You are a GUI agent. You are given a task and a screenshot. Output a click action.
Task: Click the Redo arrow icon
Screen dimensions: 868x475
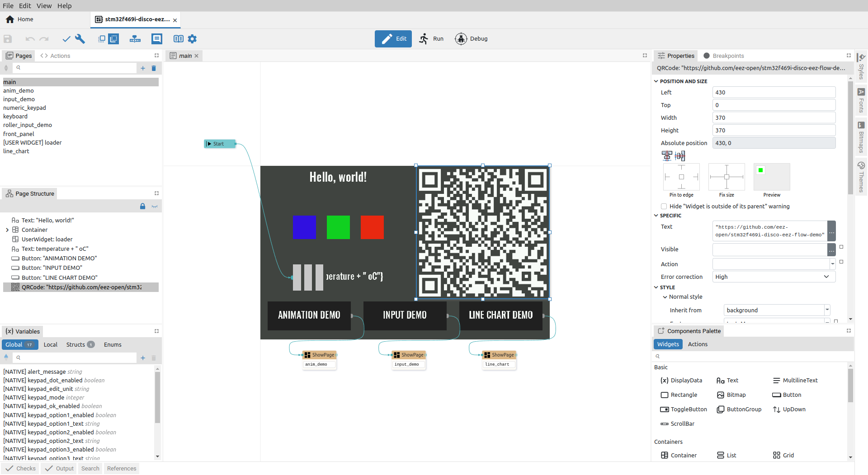coord(44,39)
